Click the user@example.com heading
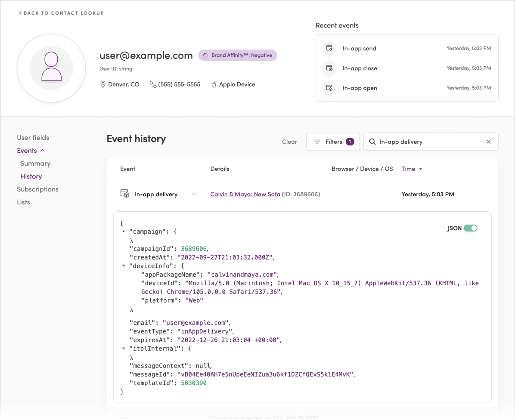Image resolution: width=515 pixels, height=420 pixels. 146,56
